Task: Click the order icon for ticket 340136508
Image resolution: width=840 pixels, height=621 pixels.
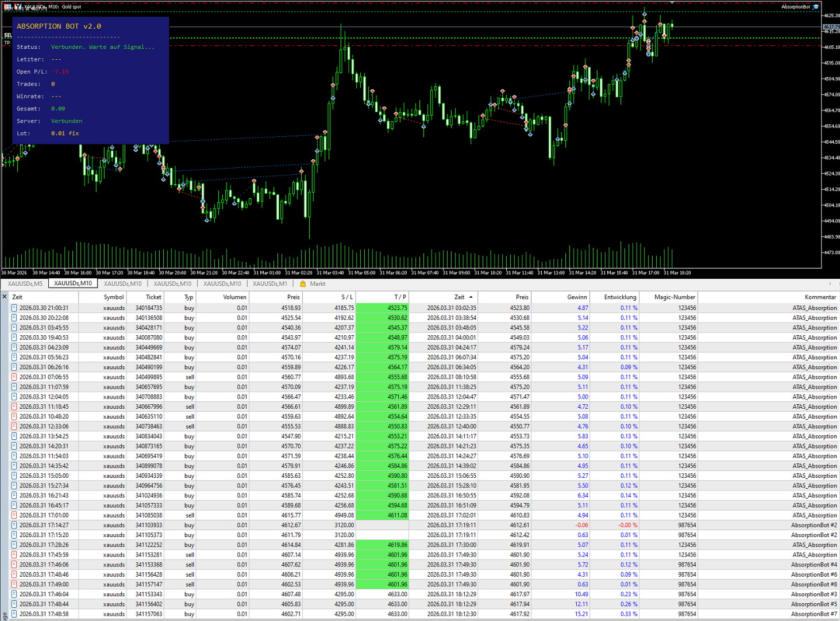Action: 14,318
